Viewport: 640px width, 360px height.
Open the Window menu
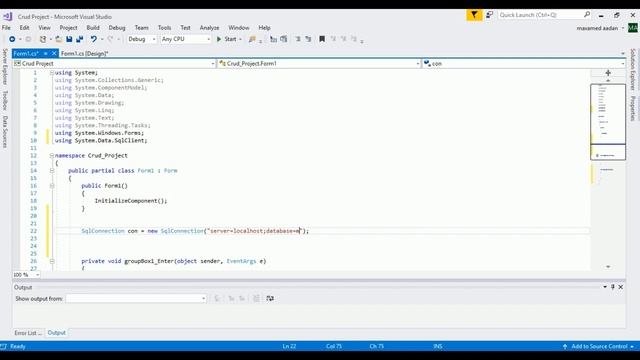pos(239,28)
